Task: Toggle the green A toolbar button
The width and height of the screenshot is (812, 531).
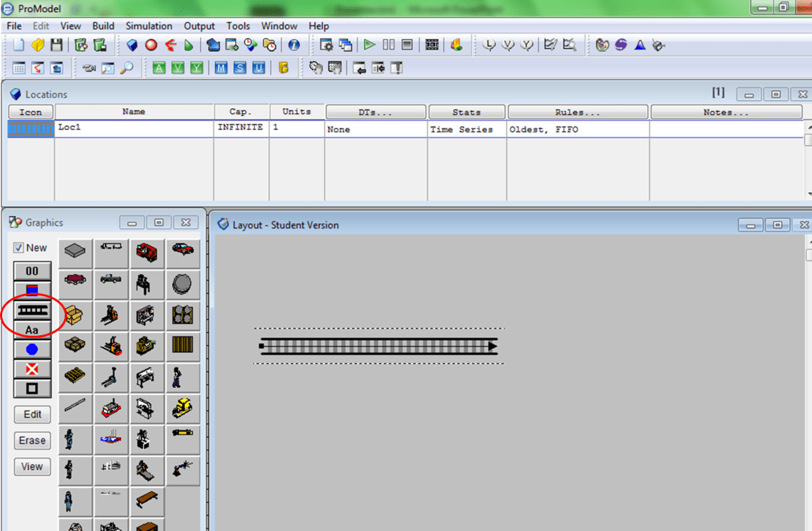Action: click(159, 68)
